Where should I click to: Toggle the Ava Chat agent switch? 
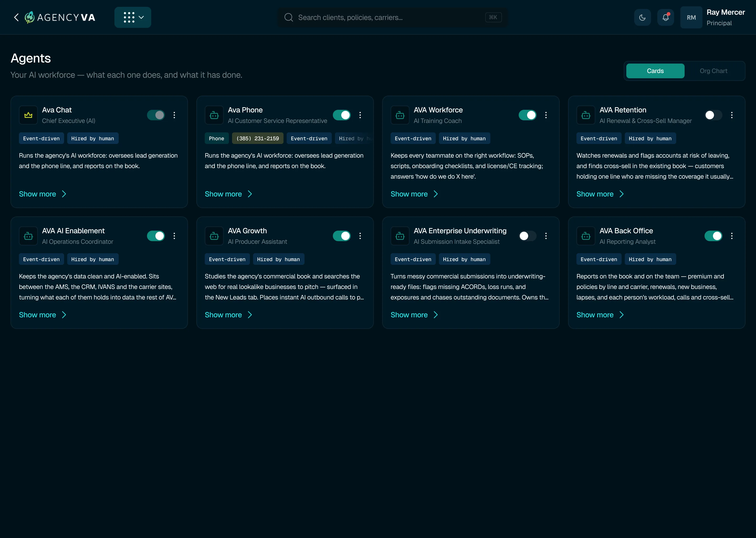[x=156, y=115]
